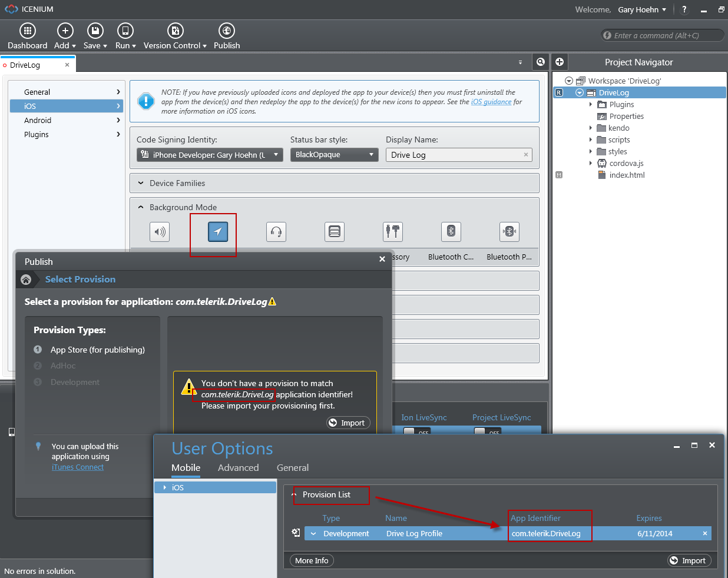Screen dimensions: 728x578
Task: Select the Android properties section
Action: tap(67, 120)
